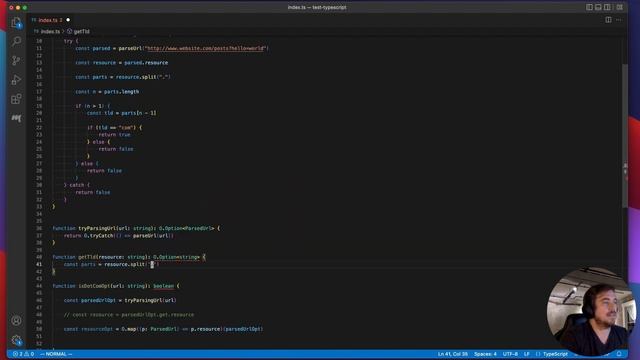640x360 pixels.
Task: Open the Search view in activity bar
Action: (16, 41)
